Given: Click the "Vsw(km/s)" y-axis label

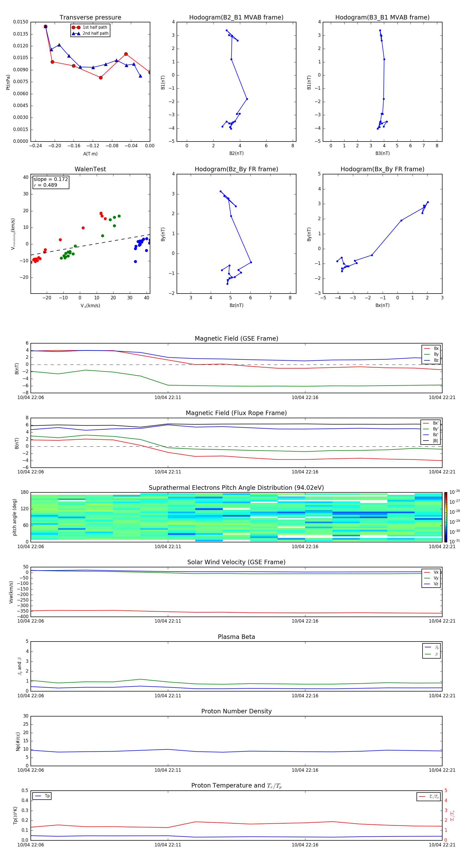Looking at the screenshot, I should click(x=11, y=592).
